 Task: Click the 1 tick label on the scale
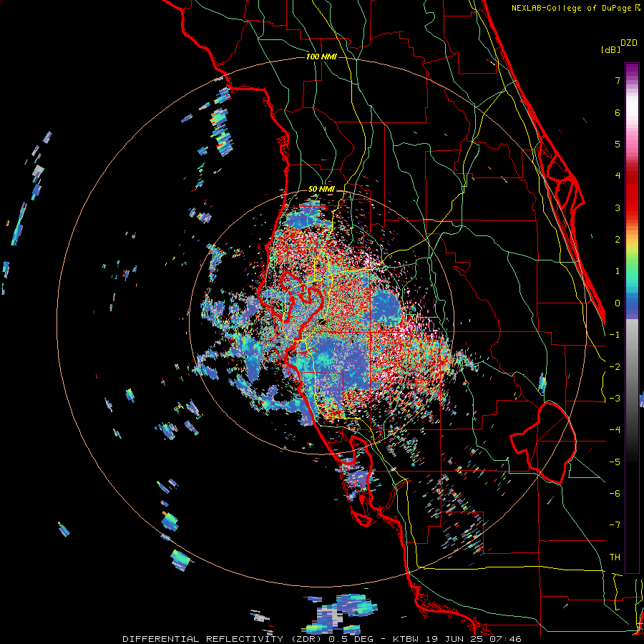point(618,271)
